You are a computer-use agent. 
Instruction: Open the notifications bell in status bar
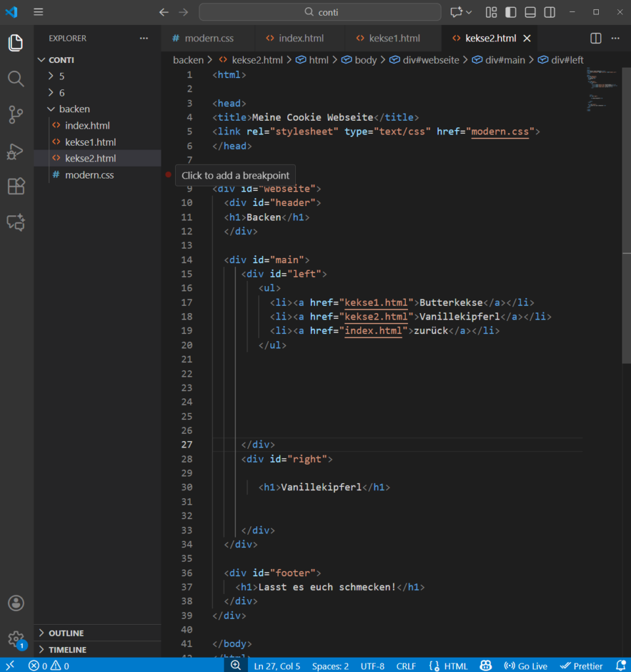coord(621,665)
